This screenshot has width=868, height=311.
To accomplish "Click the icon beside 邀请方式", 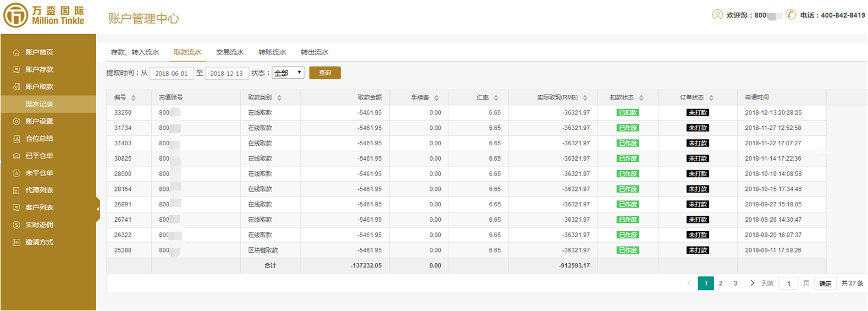I will coord(16,242).
